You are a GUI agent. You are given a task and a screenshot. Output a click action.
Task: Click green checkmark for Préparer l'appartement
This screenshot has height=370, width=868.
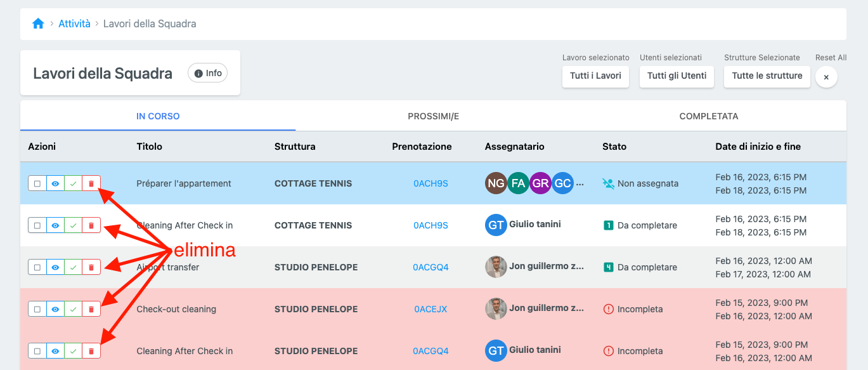(x=74, y=183)
